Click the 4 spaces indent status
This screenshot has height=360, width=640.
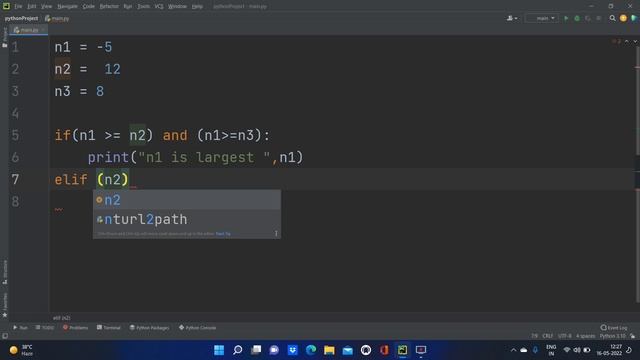pyautogui.click(x=586, y=336)
